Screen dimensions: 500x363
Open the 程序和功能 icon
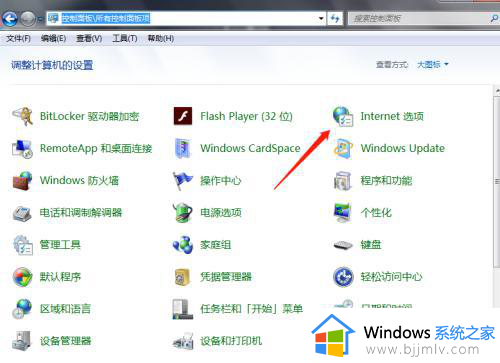pyautogui.click(x=343, y=180)
